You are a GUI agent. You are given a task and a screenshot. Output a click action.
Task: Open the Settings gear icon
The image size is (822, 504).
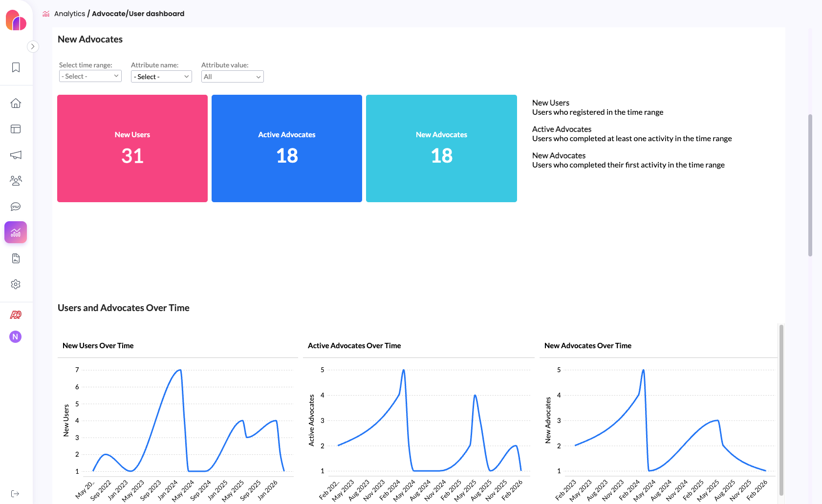16,284
